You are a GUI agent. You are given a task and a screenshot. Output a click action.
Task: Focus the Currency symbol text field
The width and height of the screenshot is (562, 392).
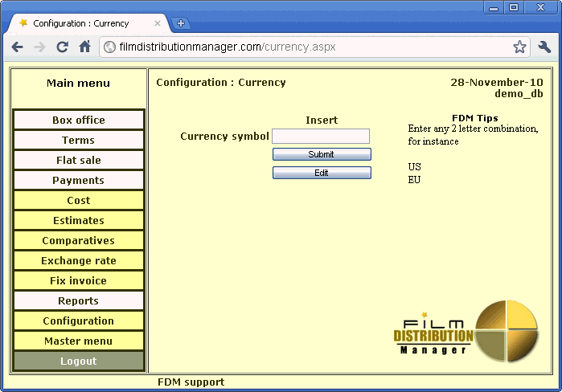point(321,137)
